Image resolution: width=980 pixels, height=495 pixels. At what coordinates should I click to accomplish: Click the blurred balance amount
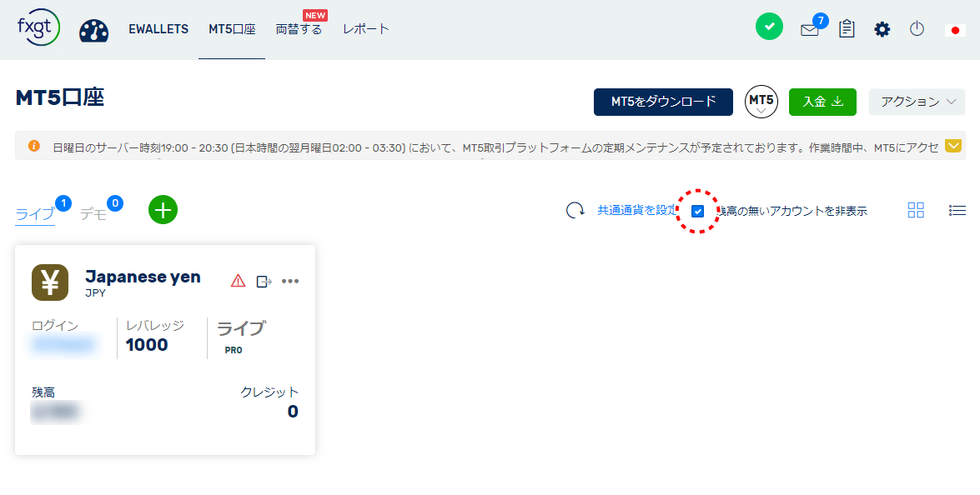click(56, 412)
